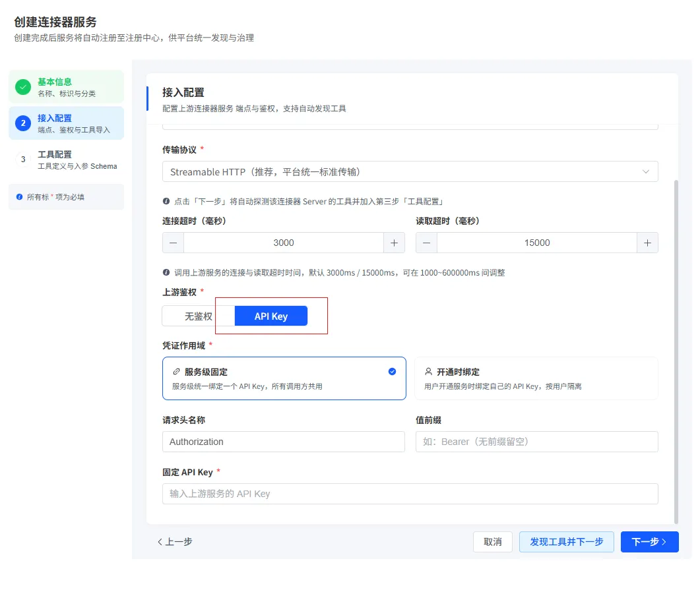Click 取消 button
Screen dimensions: 700x592
493,542
